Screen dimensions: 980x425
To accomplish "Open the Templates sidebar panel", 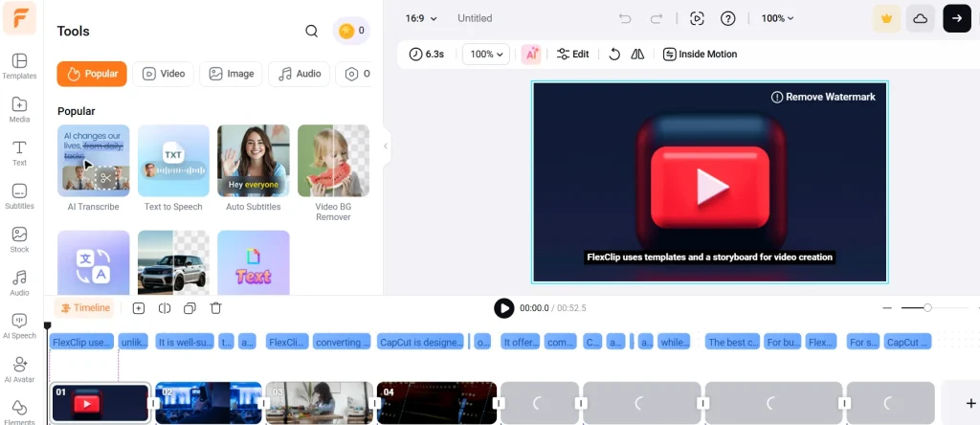I will point(19,66).
